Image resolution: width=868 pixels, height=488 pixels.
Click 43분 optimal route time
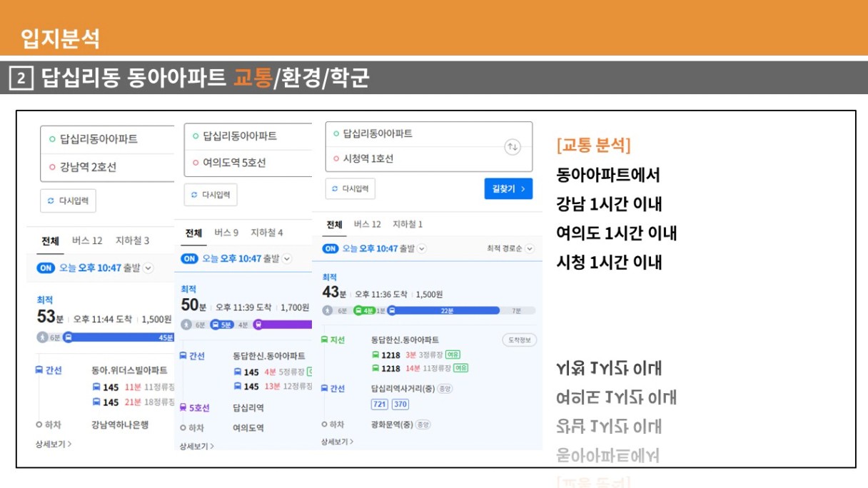[x=334, y=293]
